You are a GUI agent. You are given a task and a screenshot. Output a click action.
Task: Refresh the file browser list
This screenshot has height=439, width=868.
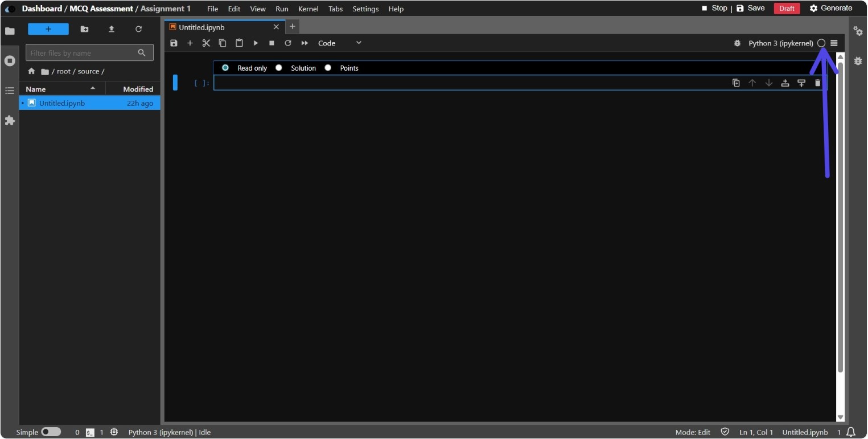tap(138, 29)
